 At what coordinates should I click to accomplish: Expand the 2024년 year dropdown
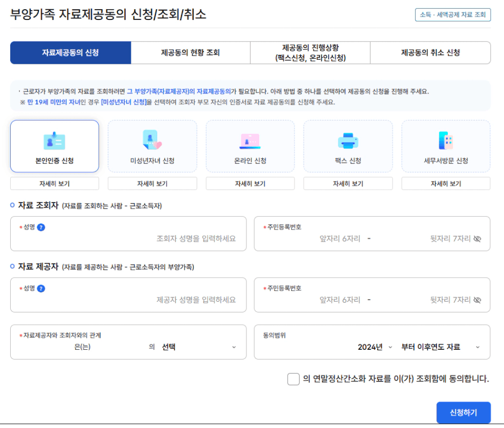tap(375, 347)
